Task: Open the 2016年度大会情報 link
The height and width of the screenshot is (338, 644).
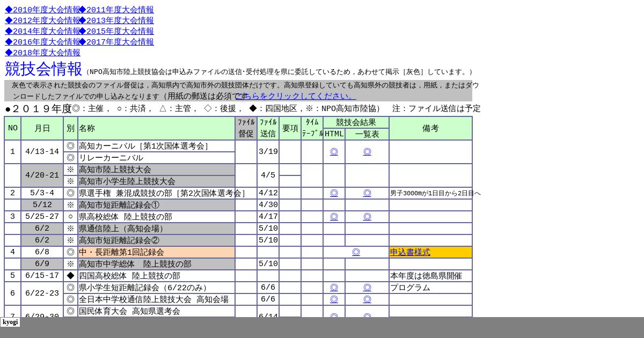Action: pos(42,42)
